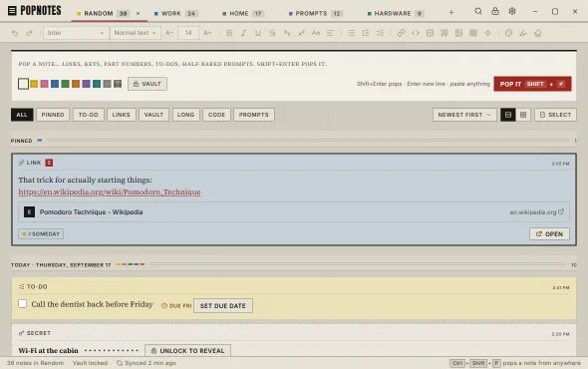Open the Pomodoro_Technique Wikipedia hyperlink
The image size is (588, 369).
110,191
